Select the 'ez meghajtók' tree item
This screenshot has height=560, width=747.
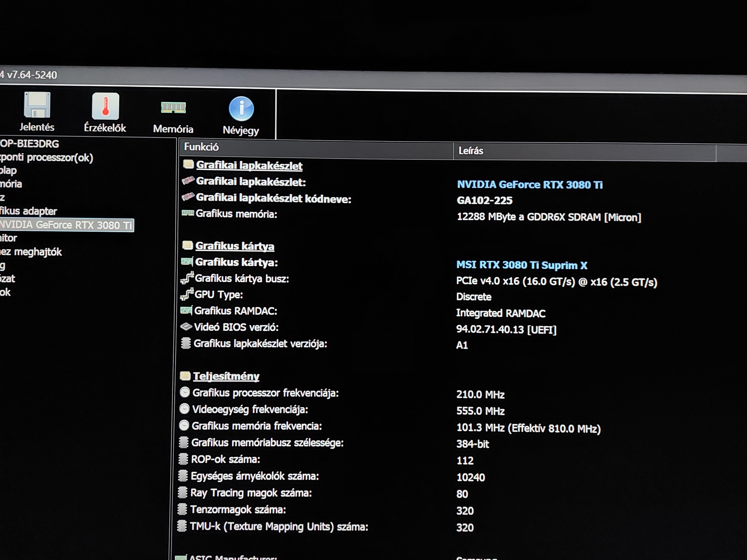click(31, 252)
